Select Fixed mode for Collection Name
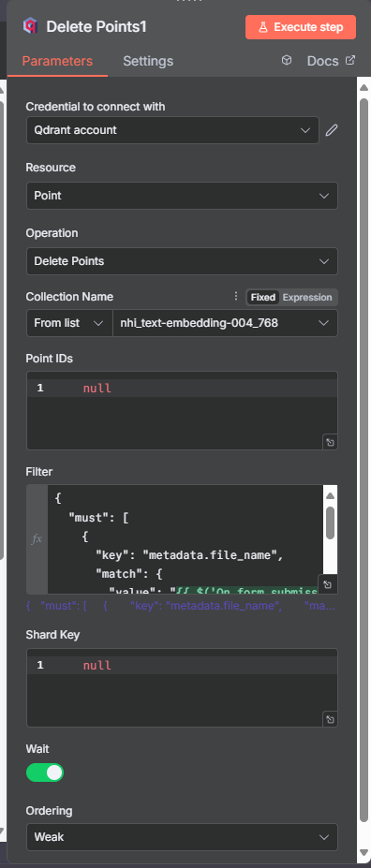 pyautogui.click(x=262, y=297)
